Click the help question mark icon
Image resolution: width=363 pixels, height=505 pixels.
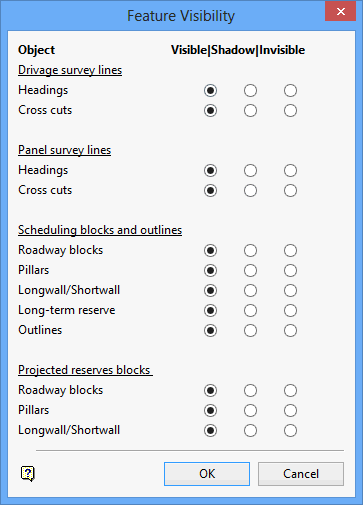(28, 473)
